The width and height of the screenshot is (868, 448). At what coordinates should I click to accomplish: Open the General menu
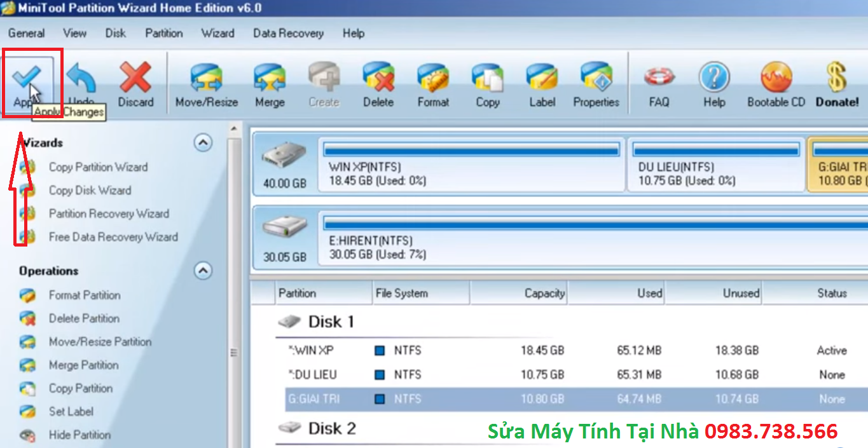26,34
